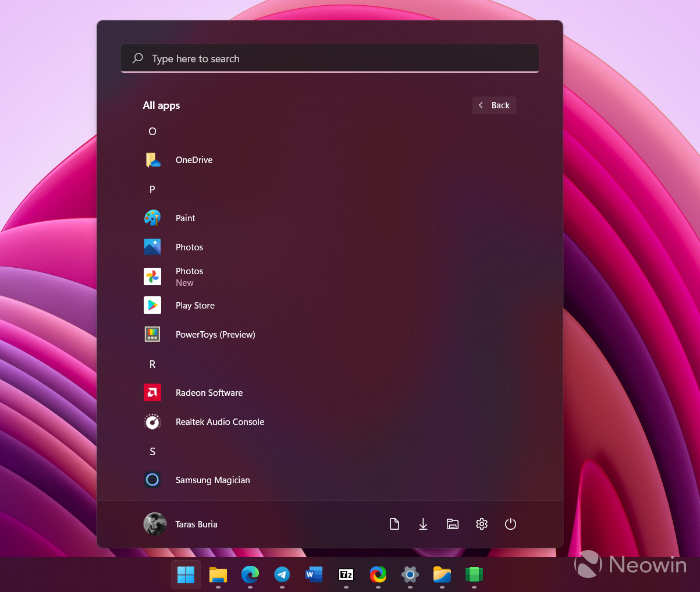Jump to apps via the R section header
Image resolution: width=700 pixels, height=592 pixels.
click(x=152, y=364)
